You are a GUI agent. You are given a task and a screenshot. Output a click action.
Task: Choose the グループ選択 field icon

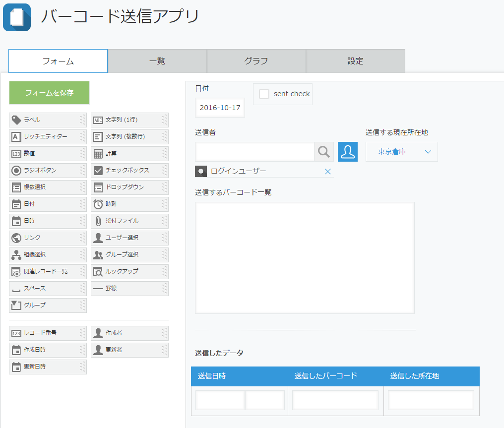click(98, 255)
